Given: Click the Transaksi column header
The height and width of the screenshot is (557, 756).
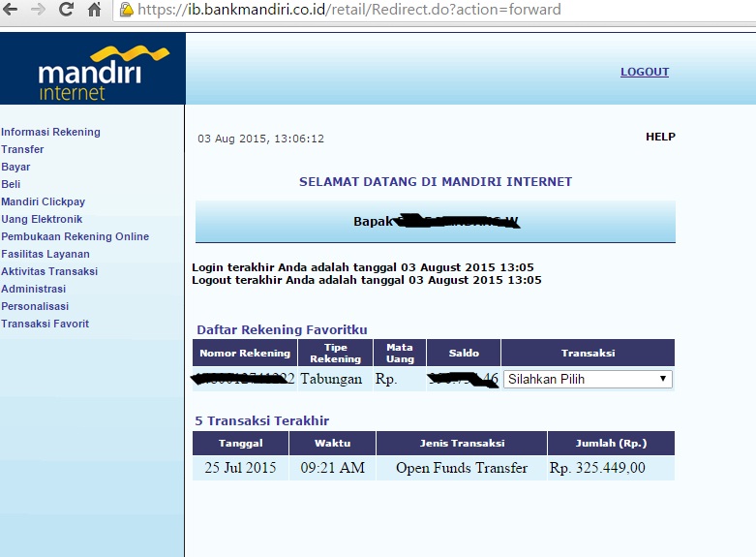Looking at the screenshot, I should [588, 353].
